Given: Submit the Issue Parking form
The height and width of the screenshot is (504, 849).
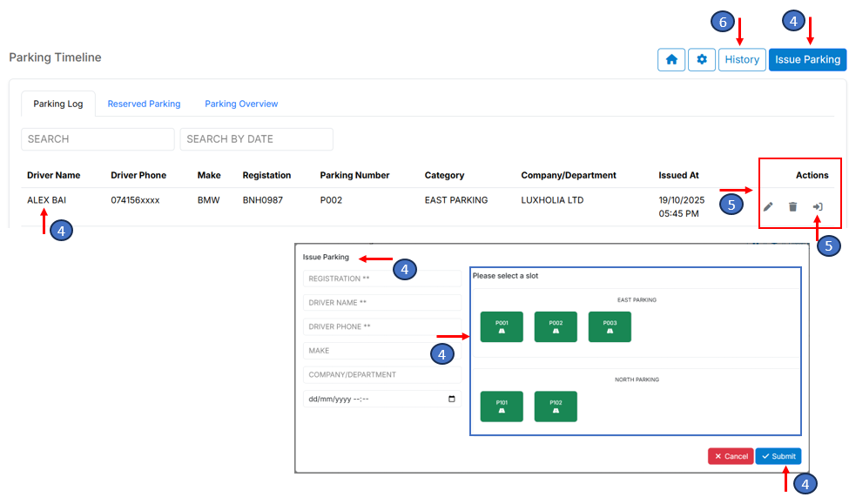Looking at the screenshot, I should click(778, 456).
